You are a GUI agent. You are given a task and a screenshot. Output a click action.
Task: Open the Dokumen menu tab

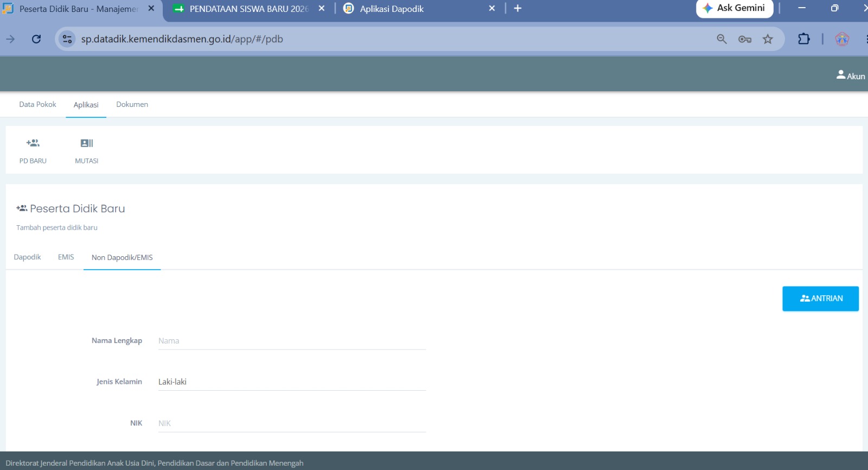click(132, 104)
